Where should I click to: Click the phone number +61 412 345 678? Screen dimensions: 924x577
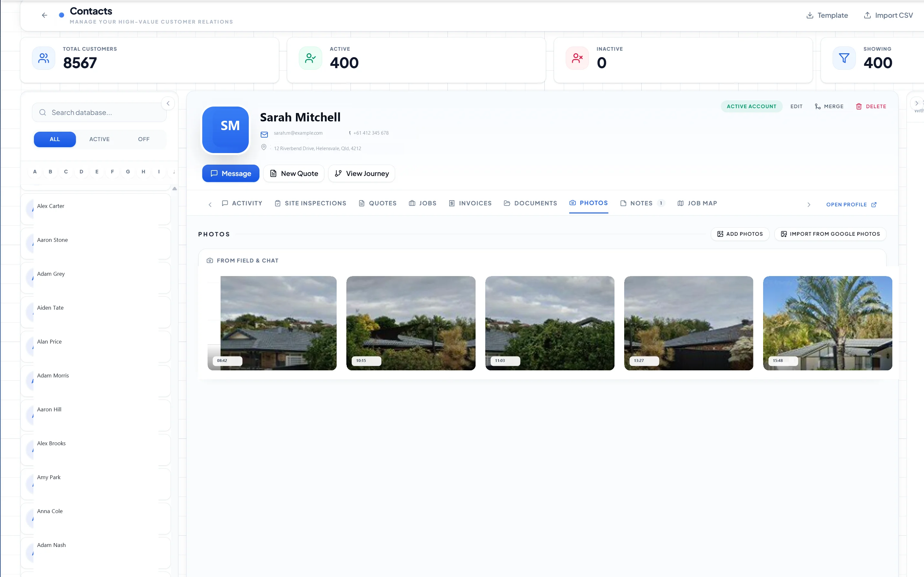371,133
